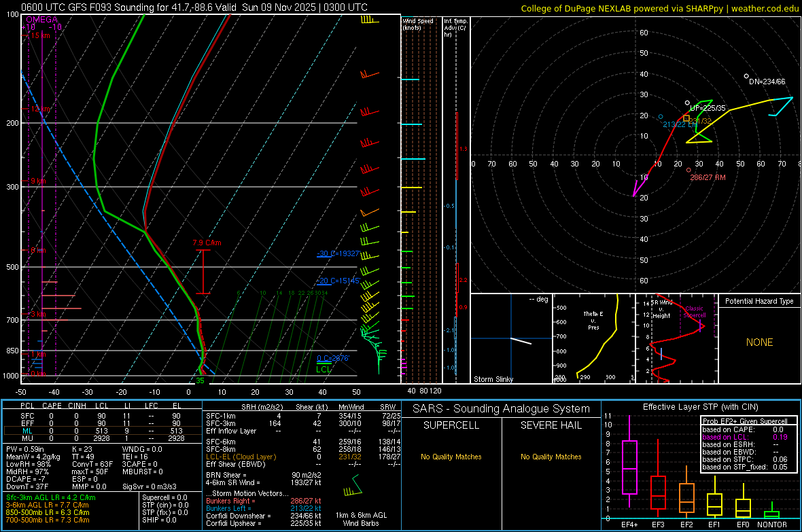Screen dimensions: 802x532
Task: Click the NONE hazard type text
Action: pos(759,342)
